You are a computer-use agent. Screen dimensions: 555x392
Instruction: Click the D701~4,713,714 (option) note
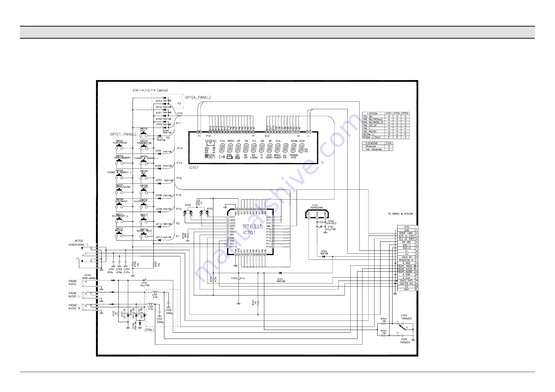pos(150,90)
